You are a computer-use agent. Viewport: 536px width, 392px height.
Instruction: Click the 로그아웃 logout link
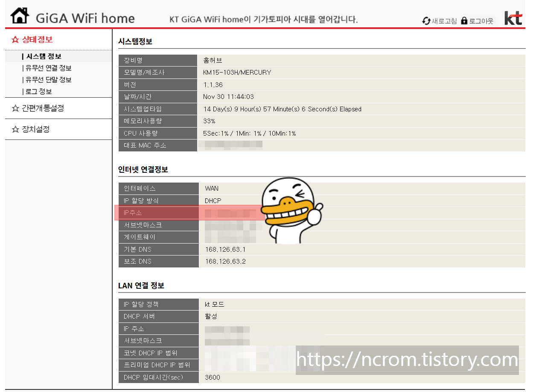coord(481,21)
